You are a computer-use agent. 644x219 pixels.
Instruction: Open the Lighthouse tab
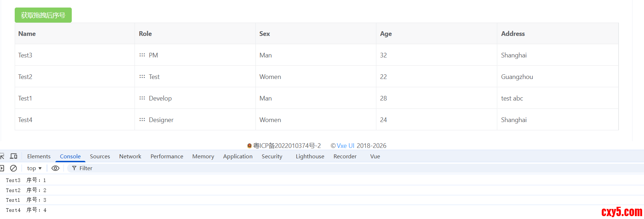coord(310,156)
